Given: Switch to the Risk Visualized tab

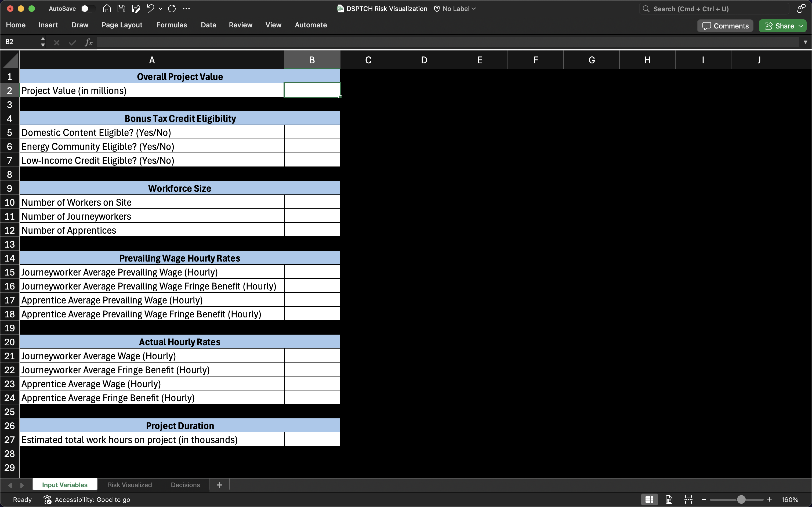Looking at the screenshot, I should 129,485.
